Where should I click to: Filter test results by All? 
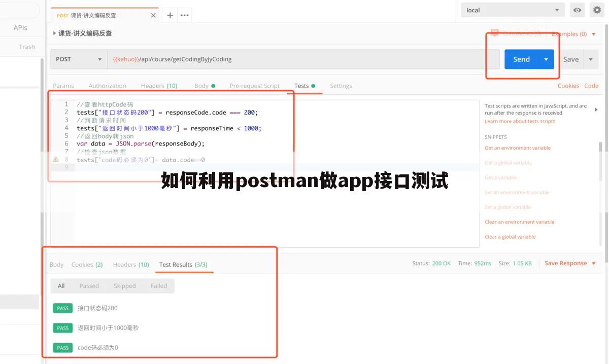pyautogui.click(x=61, y=286)
